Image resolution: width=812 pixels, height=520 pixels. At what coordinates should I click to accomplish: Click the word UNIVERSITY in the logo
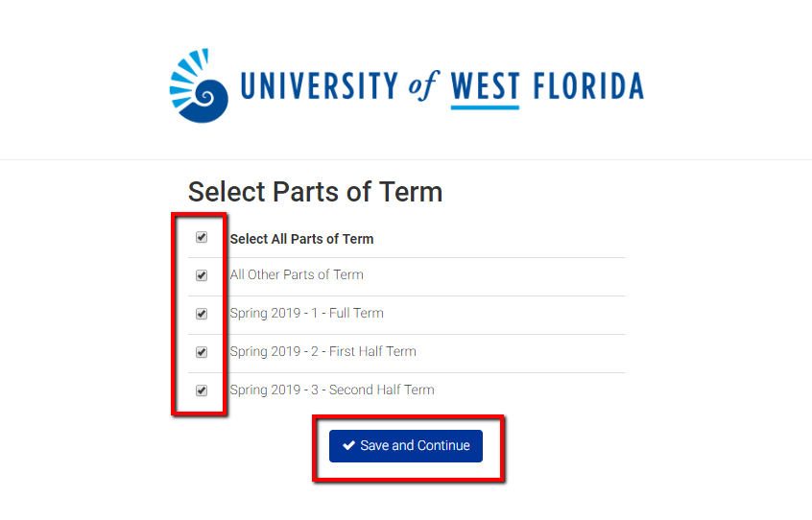(318, 86)
